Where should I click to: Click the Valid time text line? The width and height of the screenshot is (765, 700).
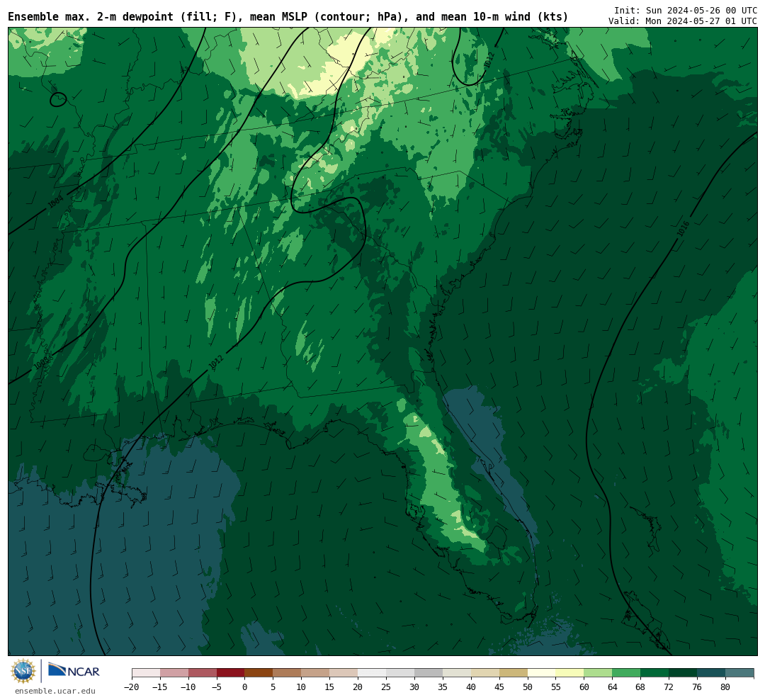pos(683,21)
